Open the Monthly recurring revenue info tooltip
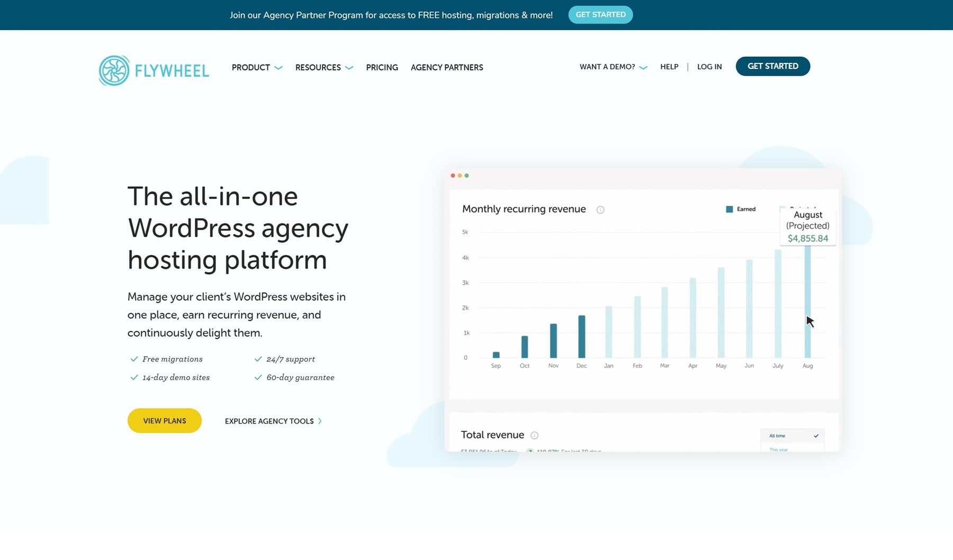The image size is (953, 560). [x=600, y=209]
